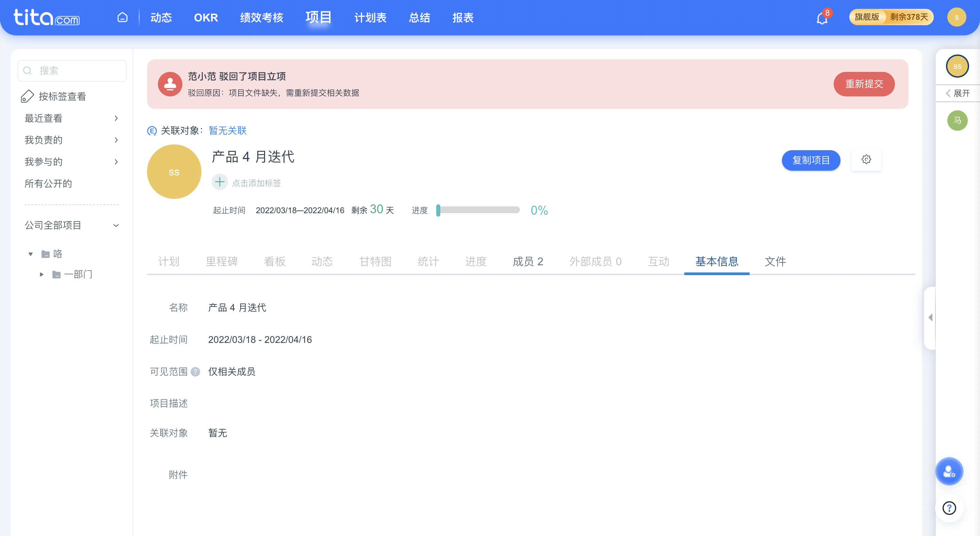
Task: Click the project title 产品 4 月迭代
Action: pyautogui.click(x=253, y=157)
